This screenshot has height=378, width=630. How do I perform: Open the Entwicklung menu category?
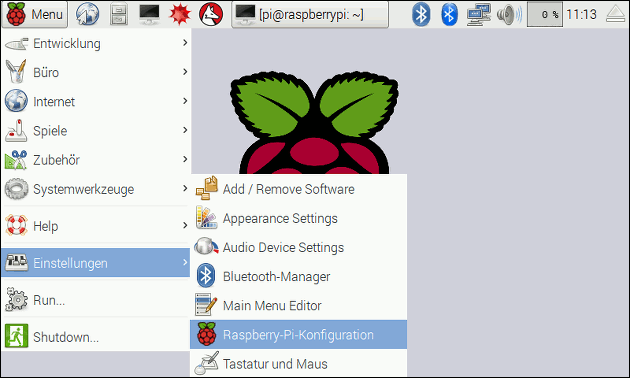click(x=96, y=43)
